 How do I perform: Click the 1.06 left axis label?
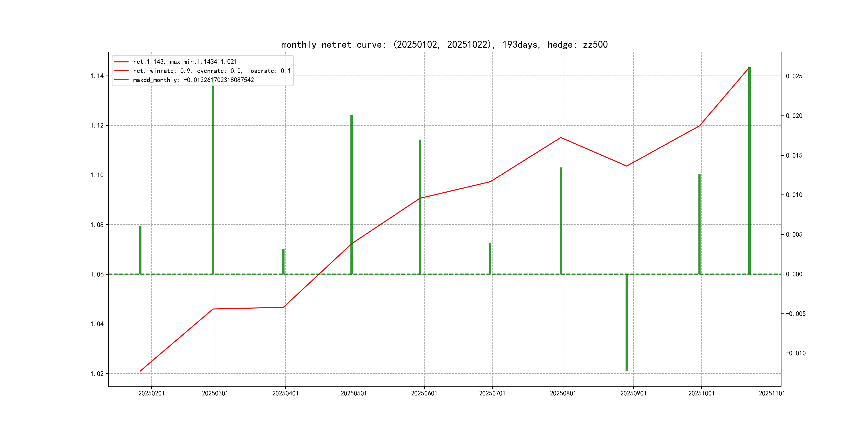97,274
